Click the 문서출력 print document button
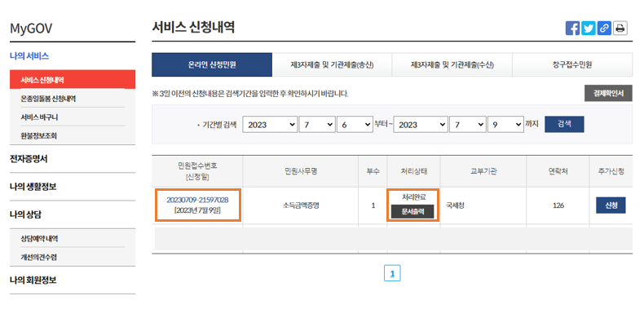Image resolution: width=644 pixels, height=309 pixels. click(412, 211)
